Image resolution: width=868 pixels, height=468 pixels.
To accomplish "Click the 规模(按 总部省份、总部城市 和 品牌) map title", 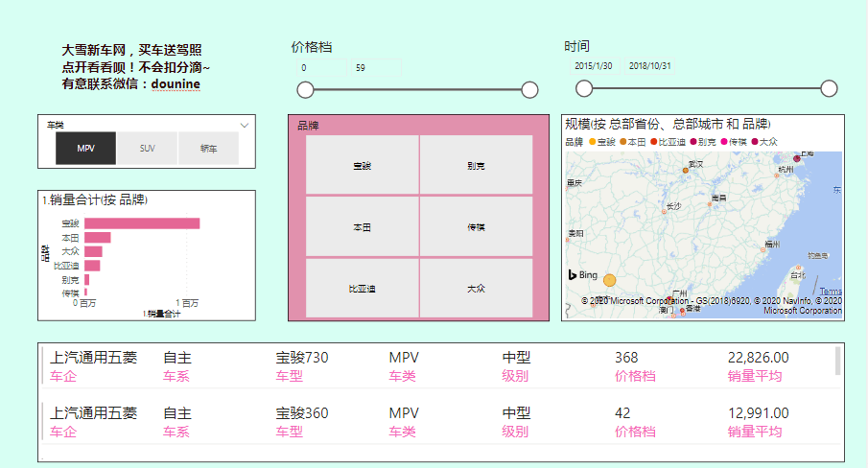I will tap(668, 124).
